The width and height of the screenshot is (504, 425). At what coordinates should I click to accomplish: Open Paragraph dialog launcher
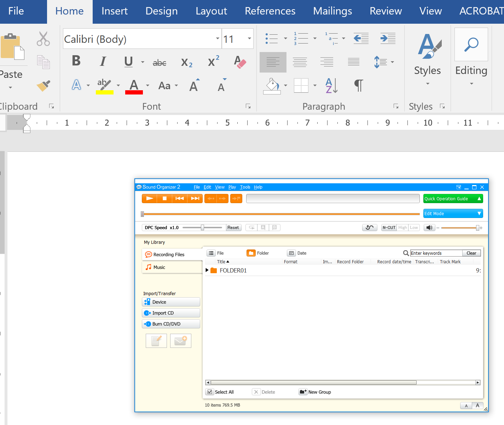[x=396, y=106]
